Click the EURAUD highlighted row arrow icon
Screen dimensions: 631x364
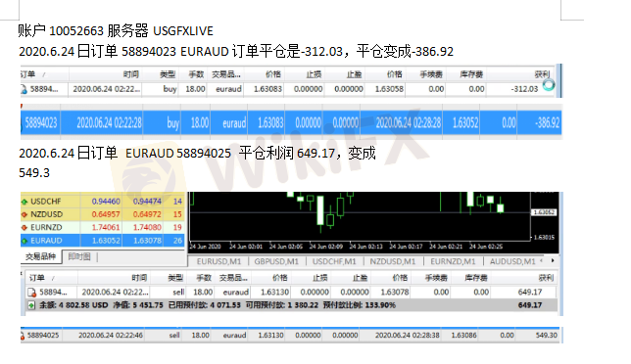(x=24, y=241)
